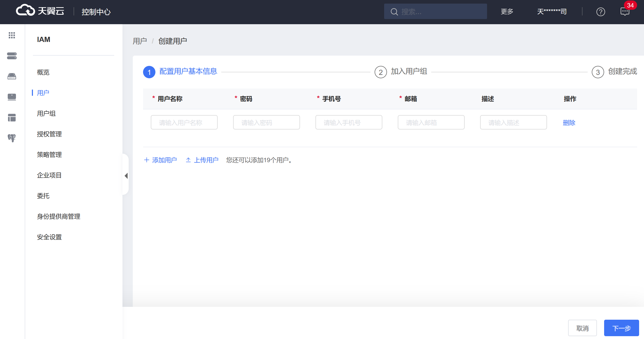Focus the header 搜索 search box

point(436,12)
